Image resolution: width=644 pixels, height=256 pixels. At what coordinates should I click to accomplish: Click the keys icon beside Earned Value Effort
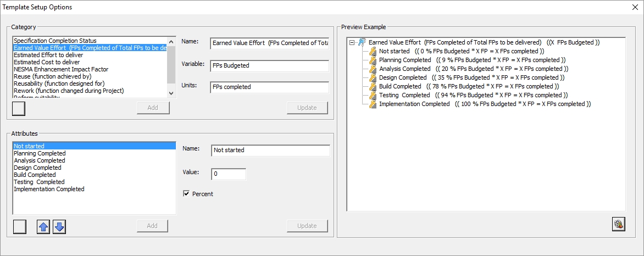point(362,42)
